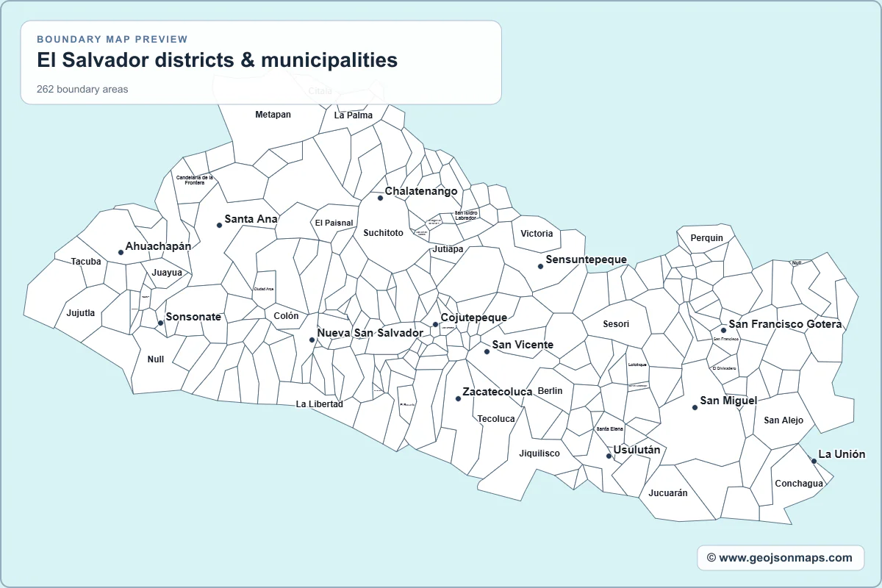The image size is (882, 588).
Task: Click the Tecoluca municipality label
Action: [x=497, y=419]
